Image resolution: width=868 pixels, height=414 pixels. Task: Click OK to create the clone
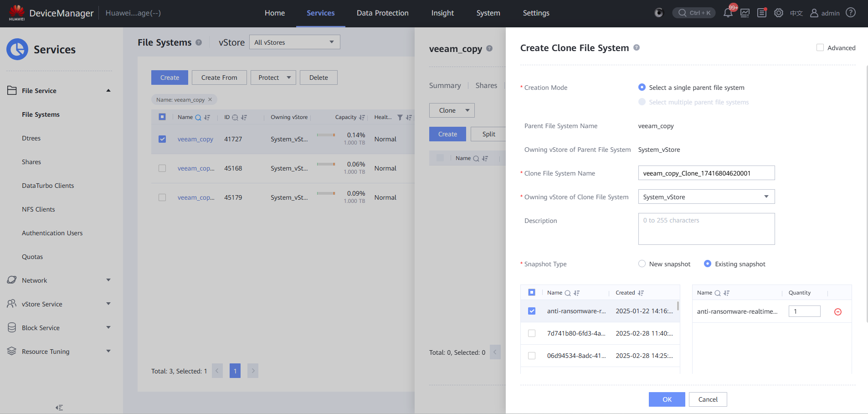[667, 399]
